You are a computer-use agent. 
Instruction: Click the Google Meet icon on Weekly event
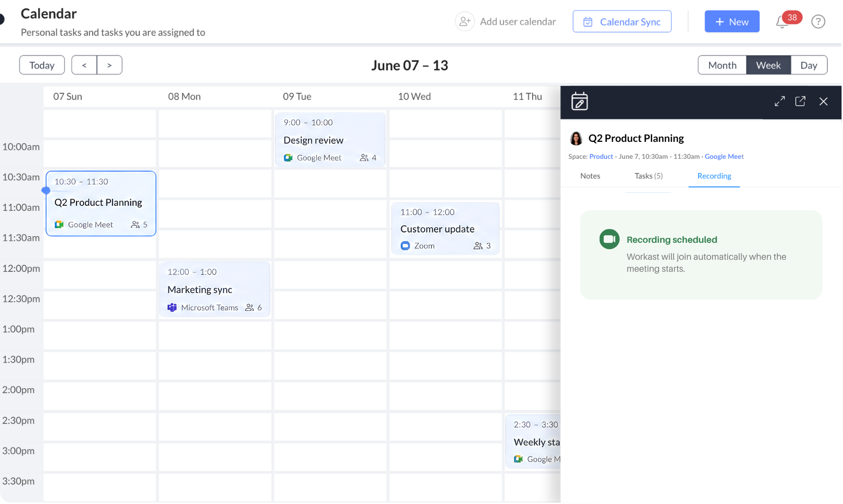(518, 459)
